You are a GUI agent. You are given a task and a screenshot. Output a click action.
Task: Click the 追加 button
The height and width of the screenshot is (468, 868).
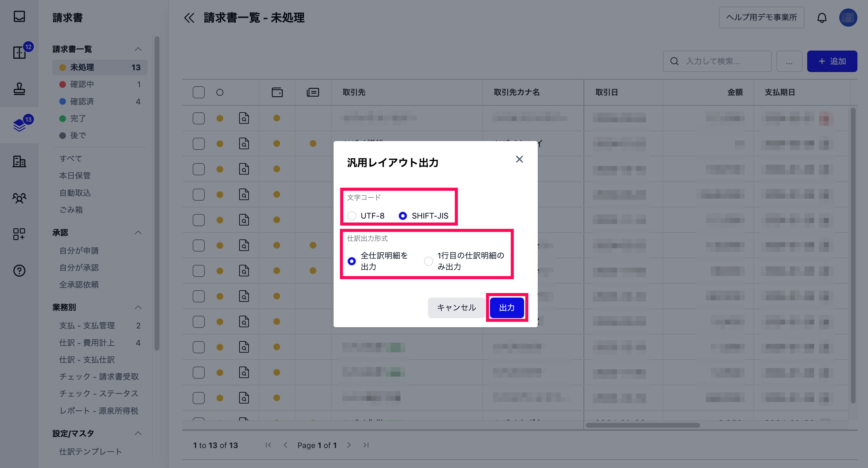coord(832,61)
